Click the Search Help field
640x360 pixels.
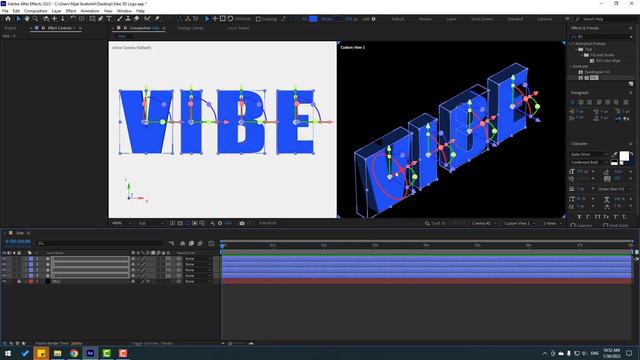pos(605,19)
